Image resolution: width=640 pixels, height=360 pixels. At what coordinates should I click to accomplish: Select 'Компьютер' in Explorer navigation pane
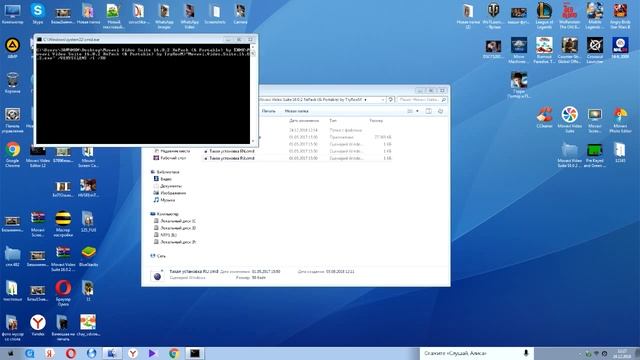point(167,214)
